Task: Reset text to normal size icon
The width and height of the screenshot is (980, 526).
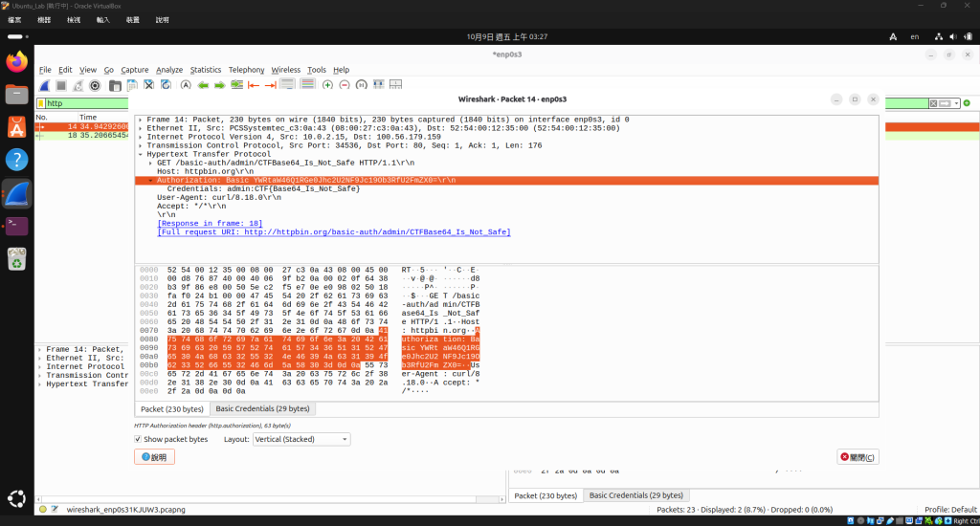Action: click(x=361, y=85)
